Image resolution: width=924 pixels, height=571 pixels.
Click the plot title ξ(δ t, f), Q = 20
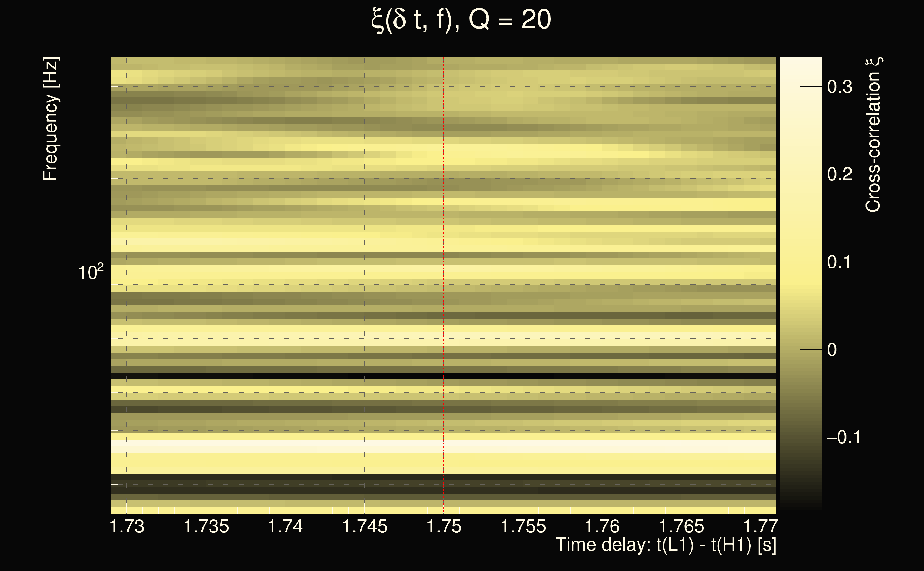461,20
